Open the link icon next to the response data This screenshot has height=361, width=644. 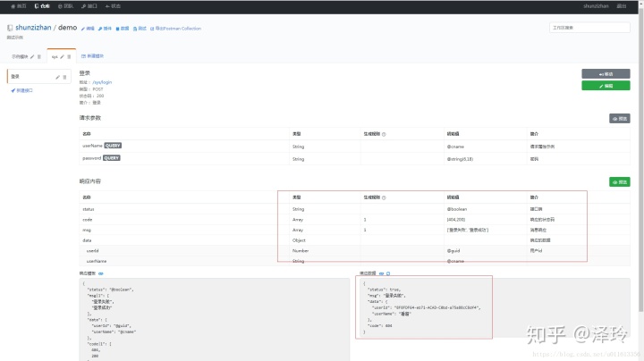point(382,273)
